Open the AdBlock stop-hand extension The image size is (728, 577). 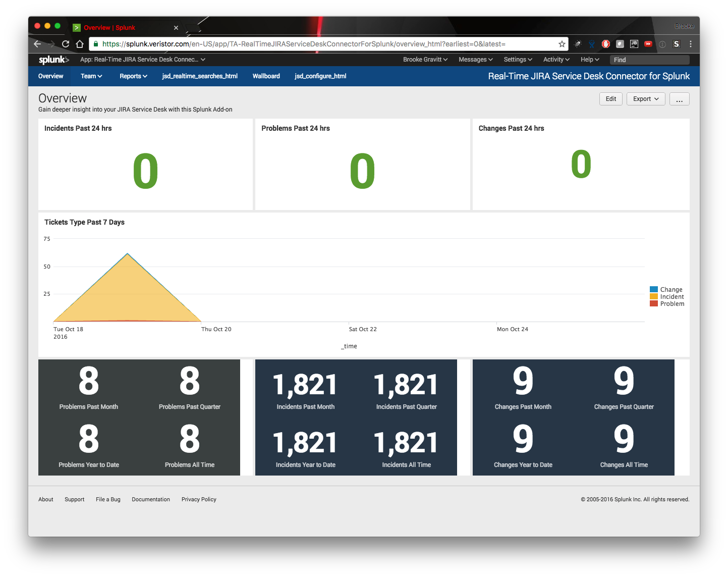click(606, 44)
